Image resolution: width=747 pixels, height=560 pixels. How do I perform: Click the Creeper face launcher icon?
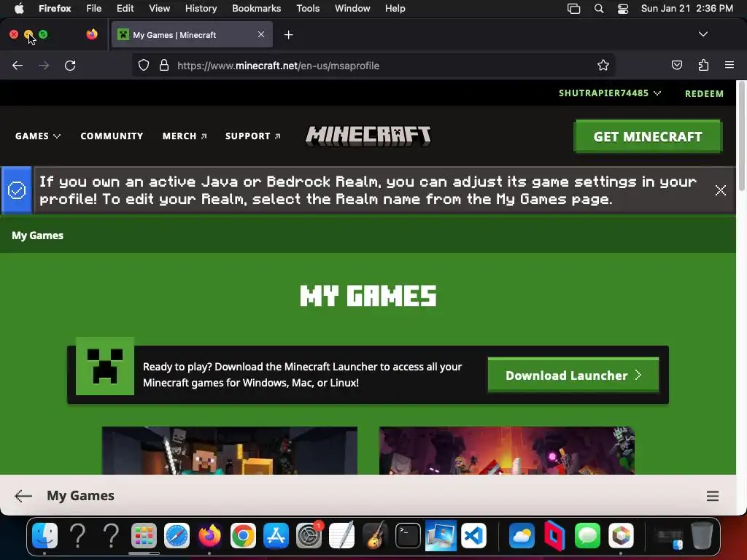pos(105,366)
